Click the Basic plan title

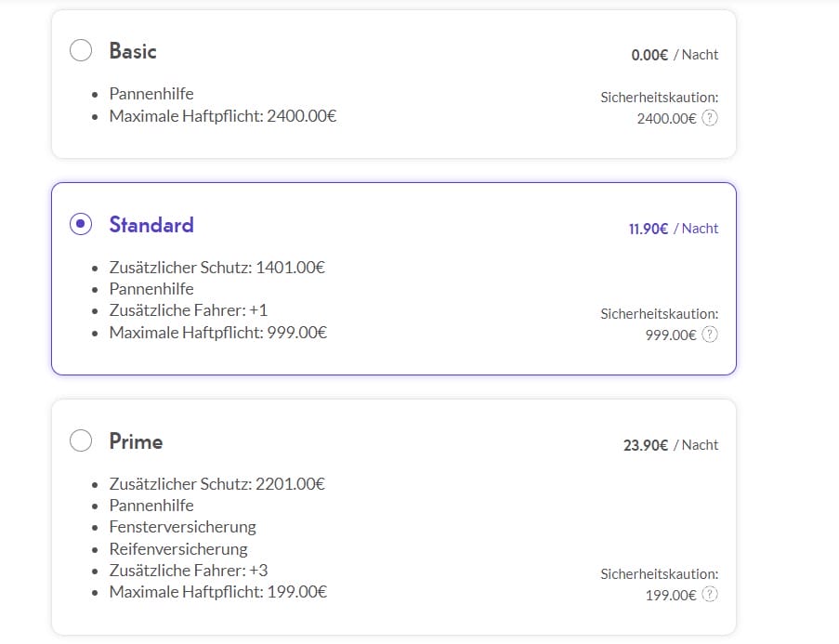tap(133, 51)
